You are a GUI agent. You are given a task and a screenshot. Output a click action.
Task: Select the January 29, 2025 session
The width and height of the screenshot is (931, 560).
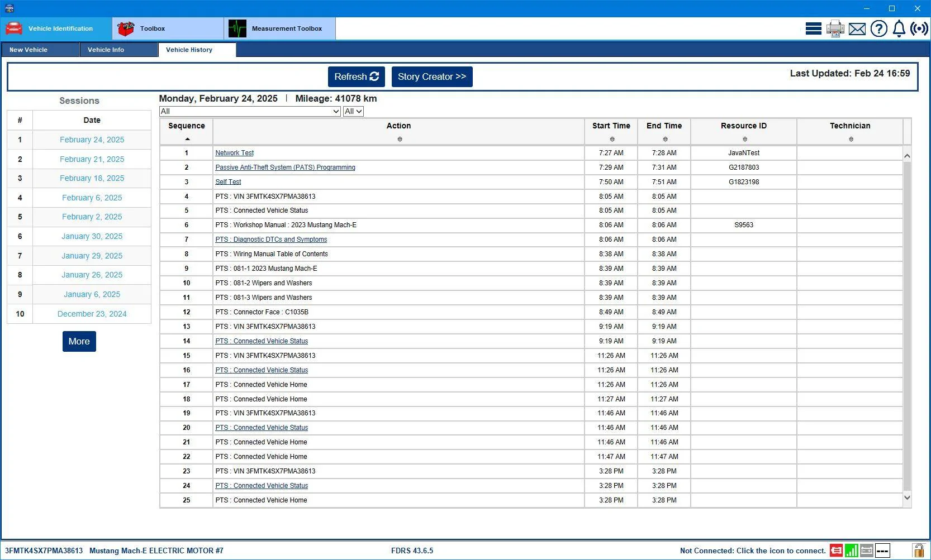coord(92,256)
